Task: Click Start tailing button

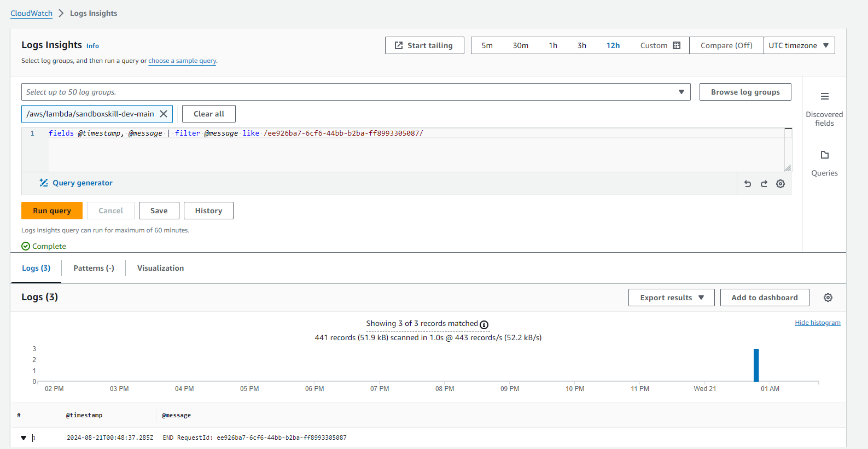Action: pos(424,45)
